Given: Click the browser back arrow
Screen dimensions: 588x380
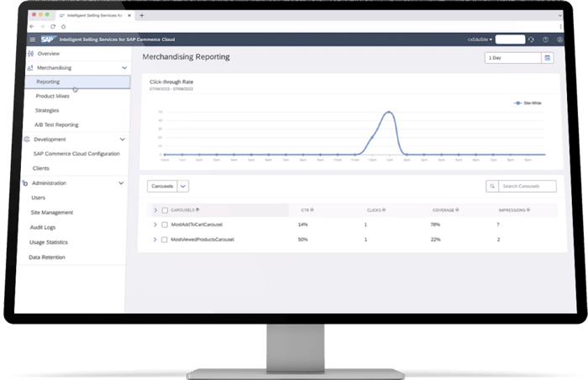Looking at the screenshot, I should [32, 27].
